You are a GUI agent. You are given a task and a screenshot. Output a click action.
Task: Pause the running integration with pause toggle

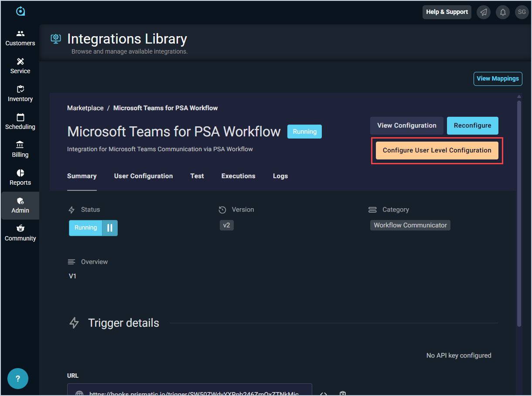click(x=110, y=228)
